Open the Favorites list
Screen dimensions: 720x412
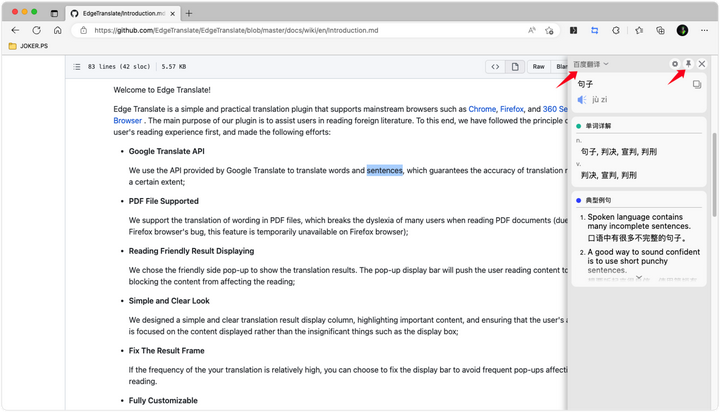(639, 30)
